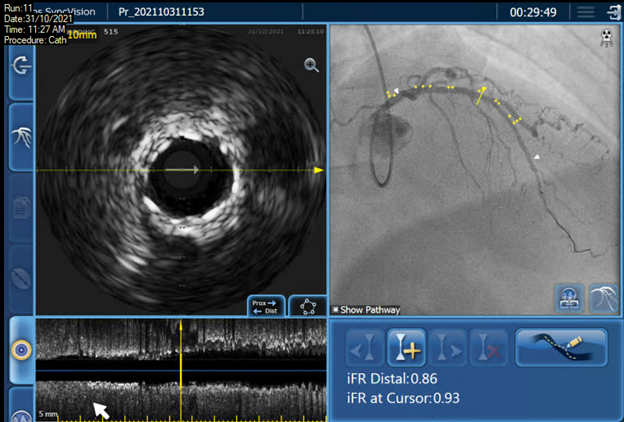Select the coronary tree icon in left sidebar
The image size is (624, 422).
point(21,137)
